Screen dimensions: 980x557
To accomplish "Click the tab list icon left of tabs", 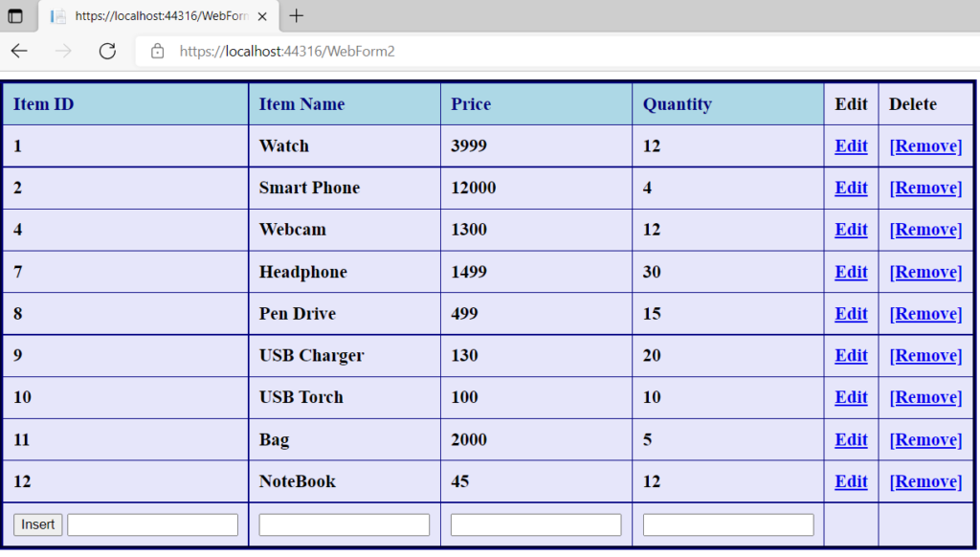I will (x=13, y=15).
